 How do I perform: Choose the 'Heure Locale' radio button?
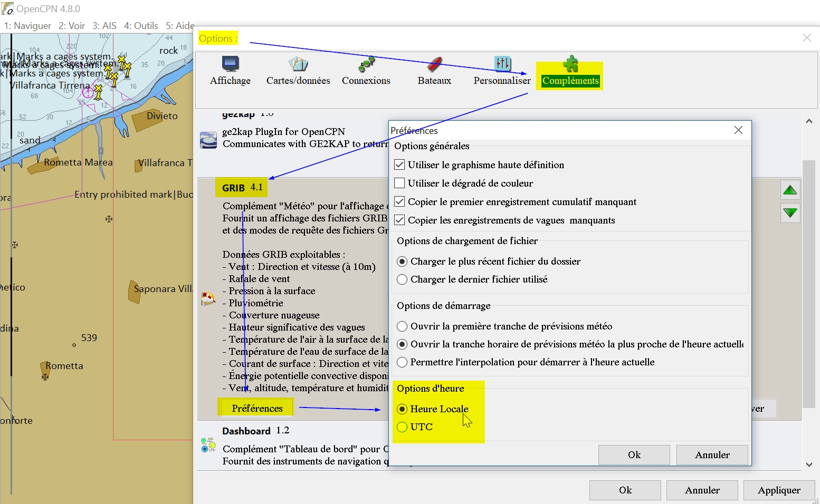pyautogui.click(x=402, y=409)
